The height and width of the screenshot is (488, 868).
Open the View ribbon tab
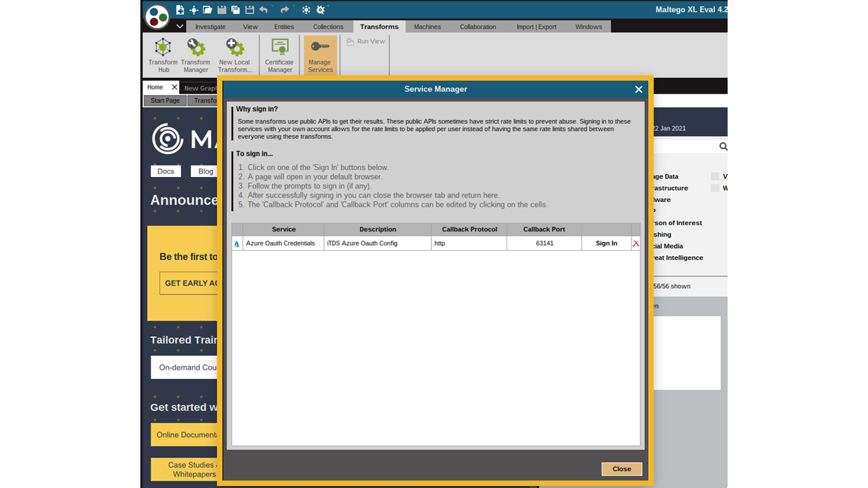250,27
